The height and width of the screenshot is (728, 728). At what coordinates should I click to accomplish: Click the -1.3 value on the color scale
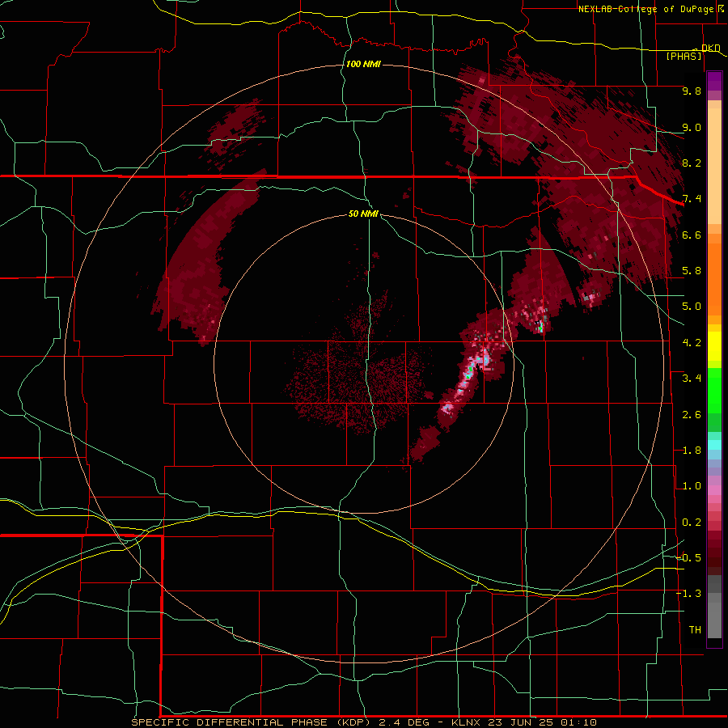point(689,594)
